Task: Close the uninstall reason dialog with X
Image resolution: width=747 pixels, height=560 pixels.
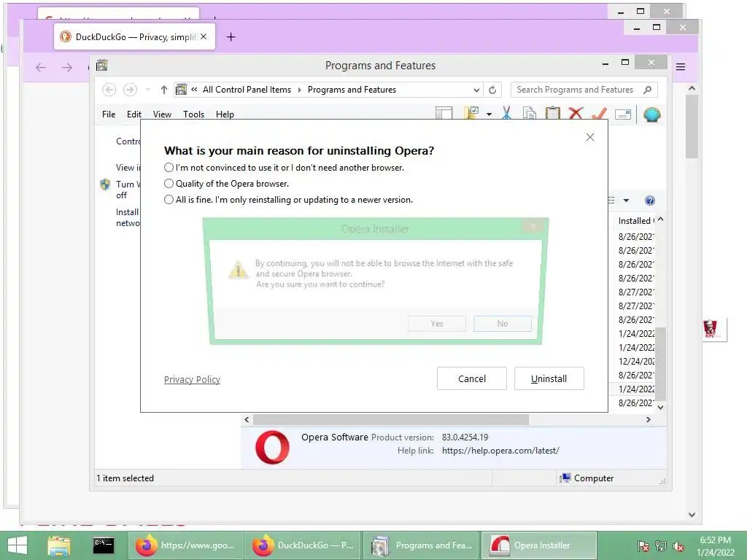Action: [589, 137]
